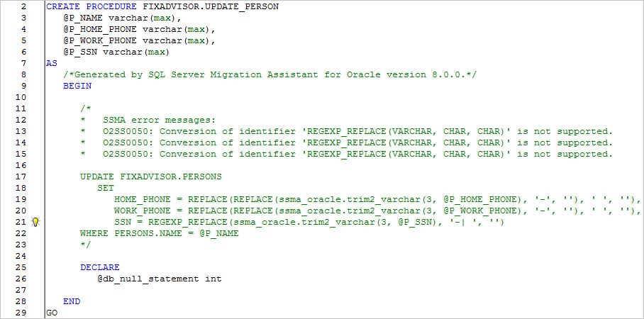Viewport: 644px width, 319px height.
Task: Click UPDATE FIXADVISOR.PERSONS statement
Action: (151, 177)
